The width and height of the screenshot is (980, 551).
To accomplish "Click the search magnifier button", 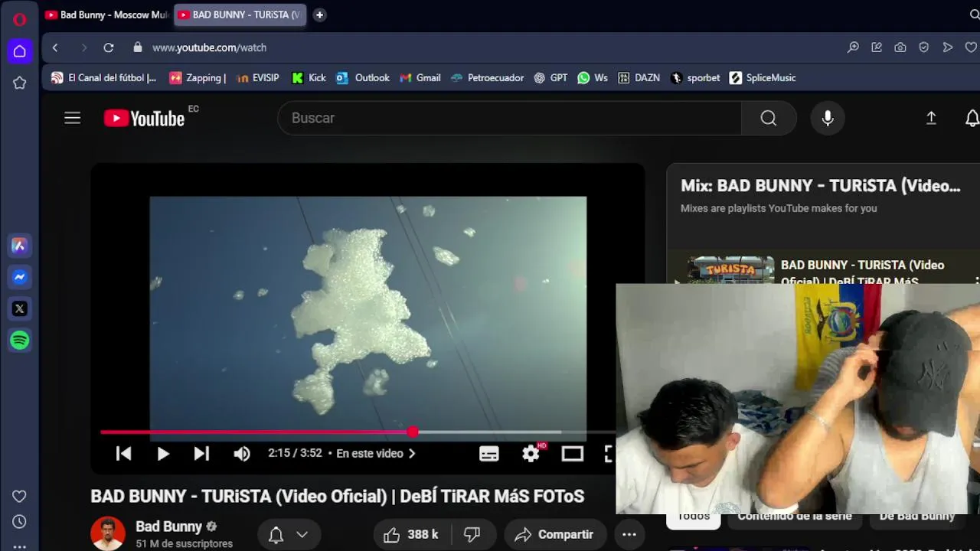I will pos(769,118).
